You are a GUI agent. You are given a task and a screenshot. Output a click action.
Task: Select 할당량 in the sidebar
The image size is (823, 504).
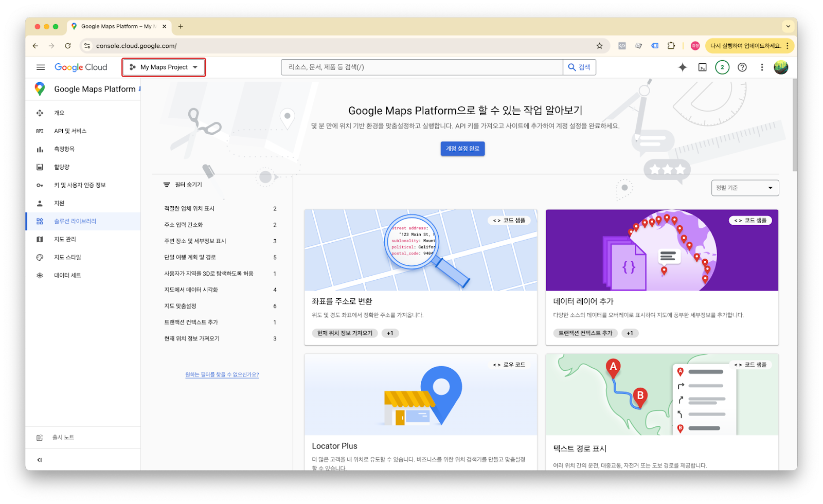click(x=83, y=167)
